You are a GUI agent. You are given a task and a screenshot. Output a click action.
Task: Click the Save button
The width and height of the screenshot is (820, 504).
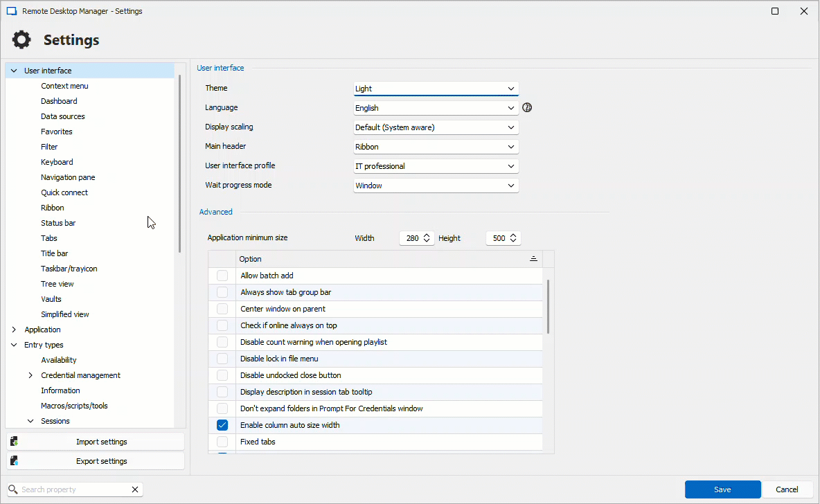[x=722, y=489]
